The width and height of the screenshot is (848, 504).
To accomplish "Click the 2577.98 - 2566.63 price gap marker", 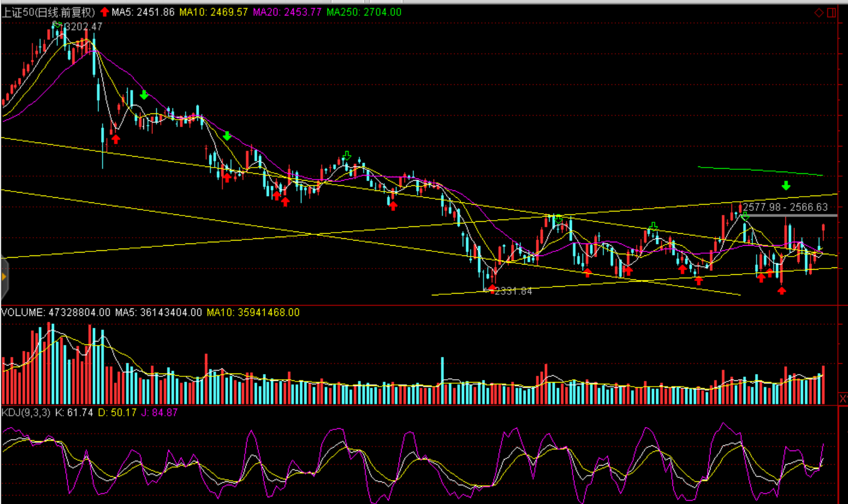I will click(x=785, y=208).
